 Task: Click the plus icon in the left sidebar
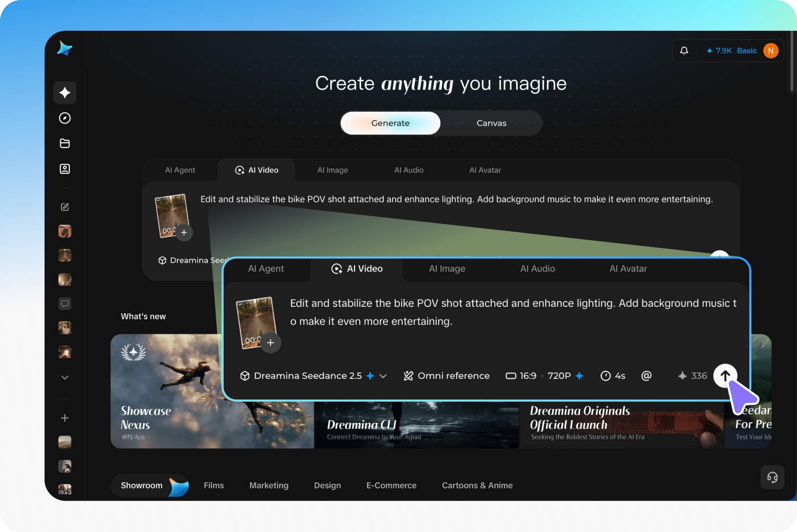click(65, 418)
